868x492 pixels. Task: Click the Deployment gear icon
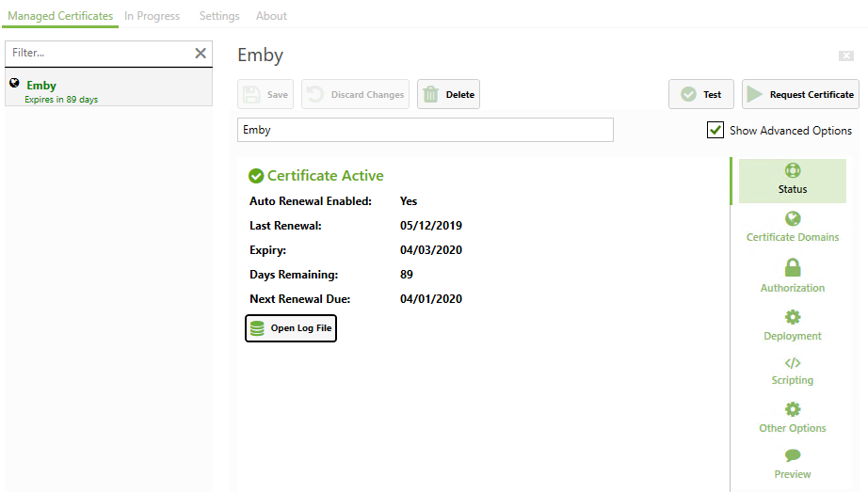pyautogui.click(x=793, y=317)
